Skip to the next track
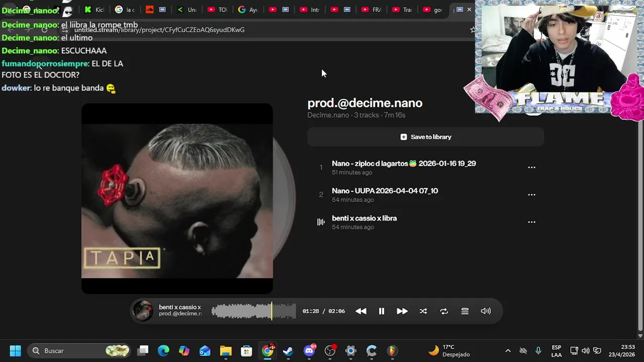 pyautogui.click(x=402, y=311)
